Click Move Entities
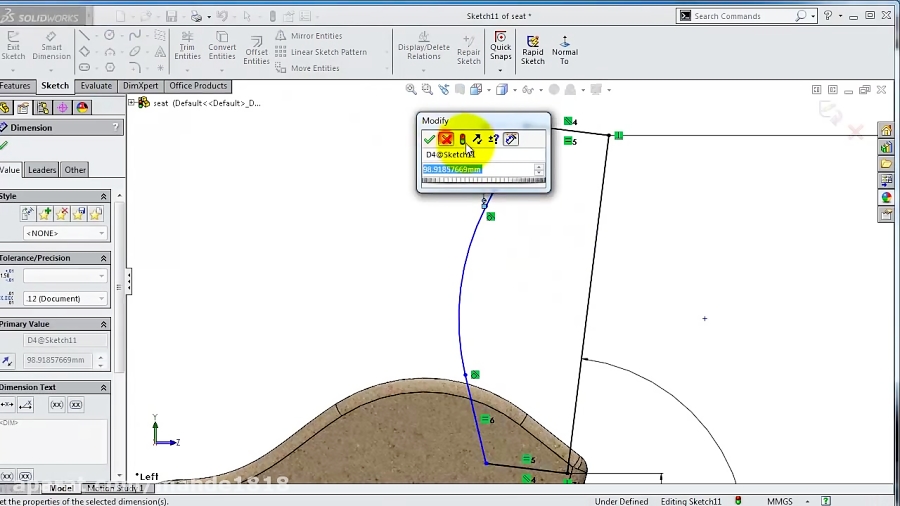The image size is (900, 506). (308, 68)
